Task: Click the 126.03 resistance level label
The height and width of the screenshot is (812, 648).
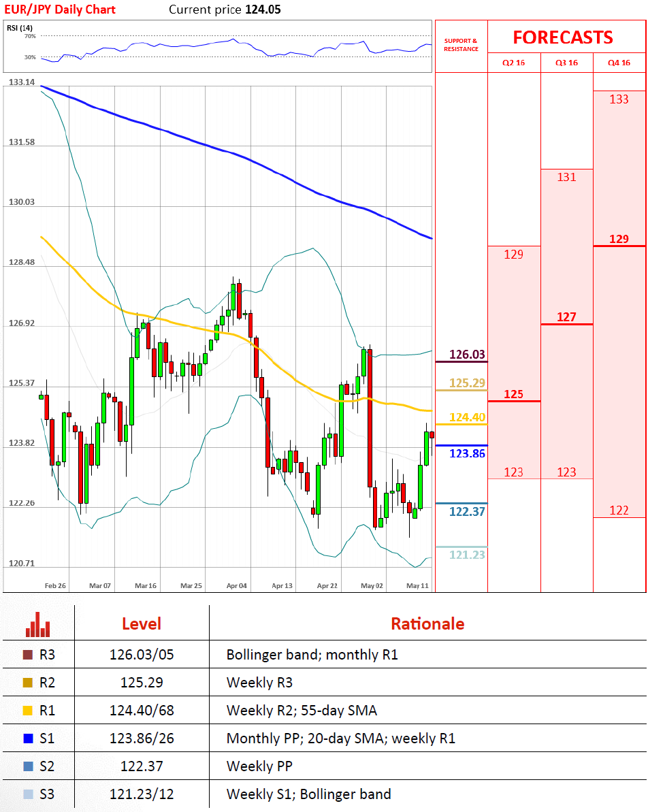Action: coord(467,355)
